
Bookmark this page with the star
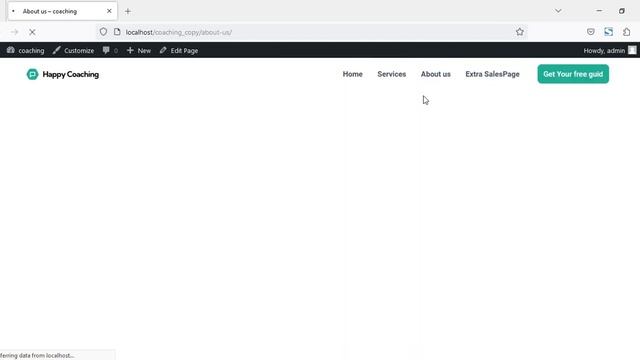520,32
